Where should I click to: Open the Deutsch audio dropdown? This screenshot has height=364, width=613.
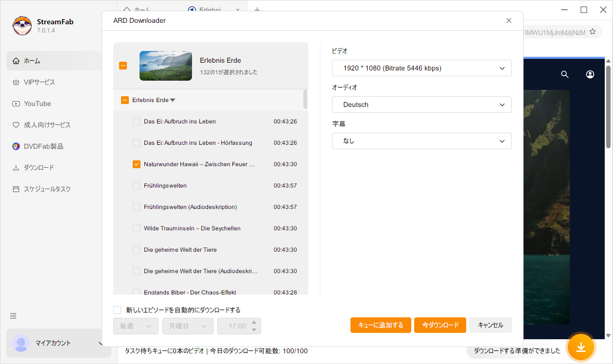click(x=421, y=104)
